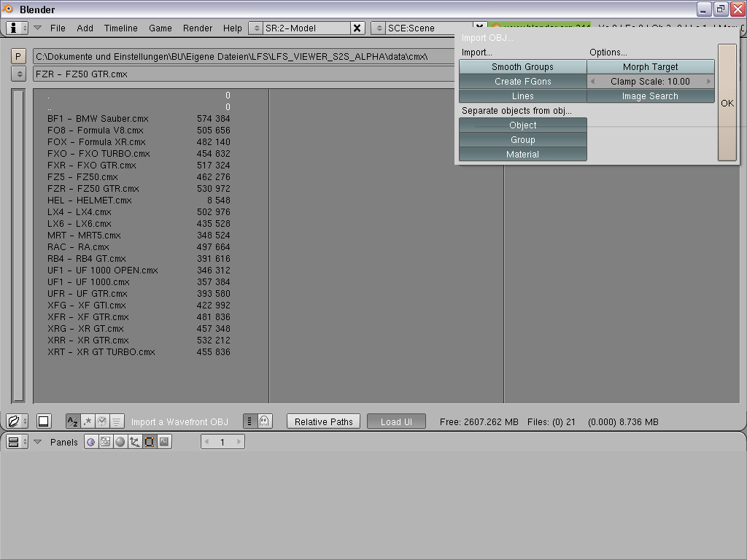The width and height of the screenshot is (747, 560).
Task: Toggle the Lines import option
Action: 522,96
